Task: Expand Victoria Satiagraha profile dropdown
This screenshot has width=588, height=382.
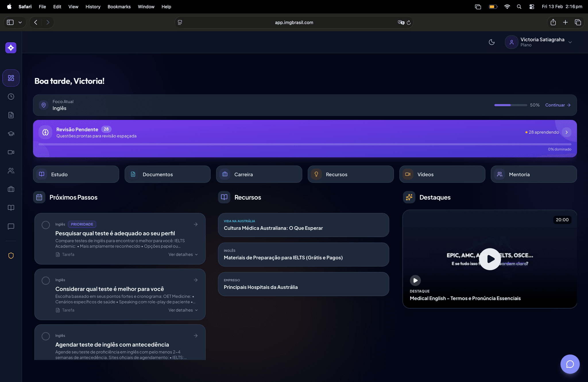Action: tap(570, 42)
